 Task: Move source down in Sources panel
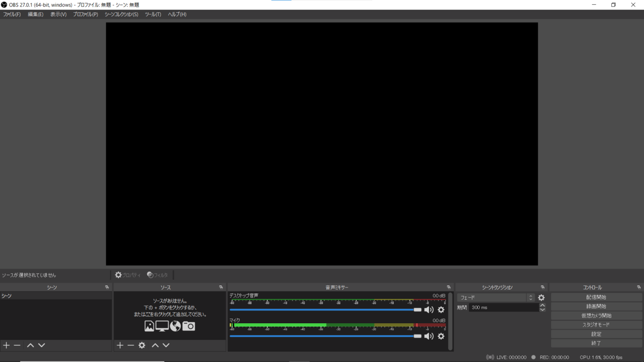166,345
